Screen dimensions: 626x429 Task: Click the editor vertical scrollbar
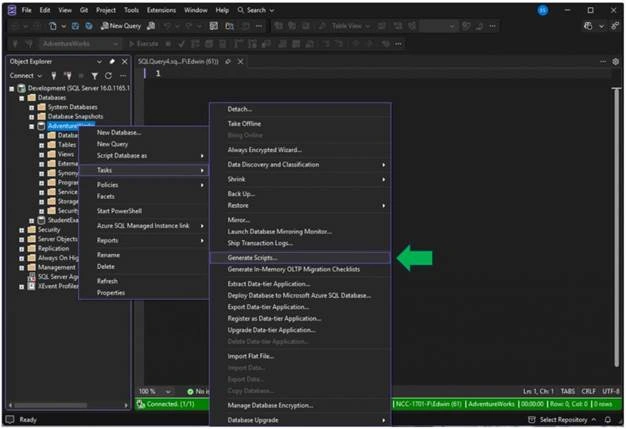tap(617, 227)
